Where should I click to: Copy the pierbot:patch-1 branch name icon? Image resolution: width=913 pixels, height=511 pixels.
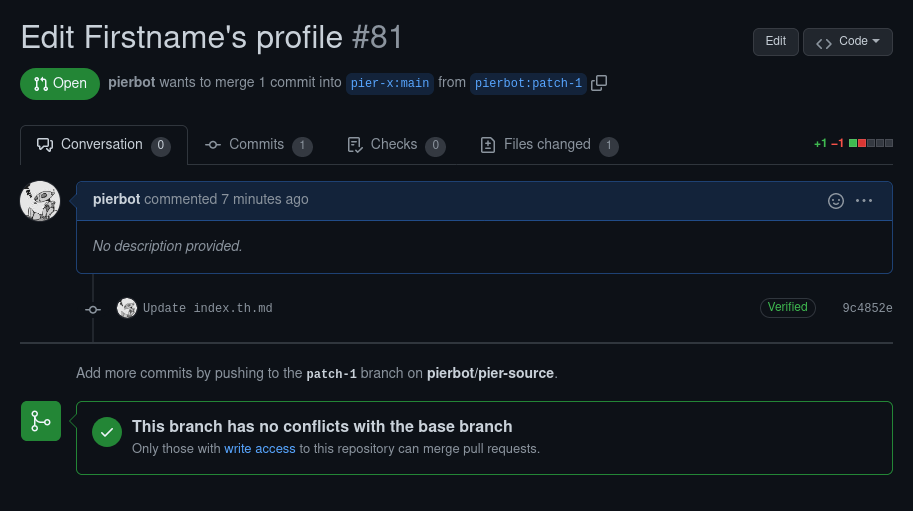pos(599,83)
